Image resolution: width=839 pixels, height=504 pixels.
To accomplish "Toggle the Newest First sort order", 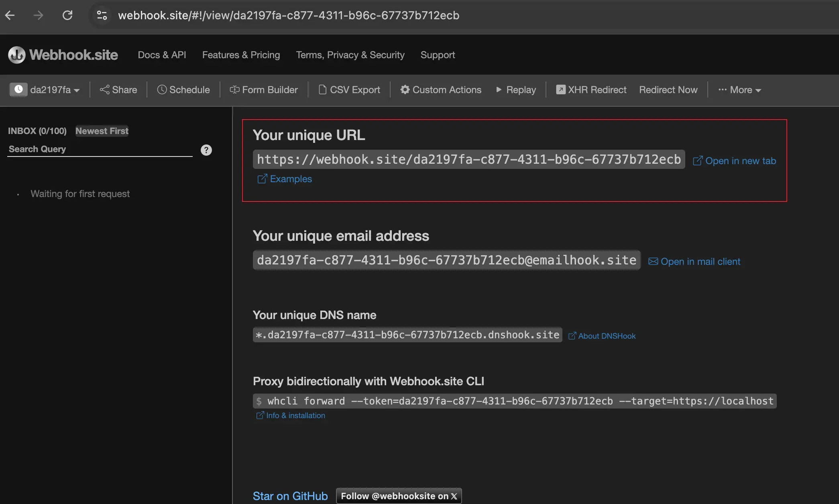I will click(x=102, y=131).
